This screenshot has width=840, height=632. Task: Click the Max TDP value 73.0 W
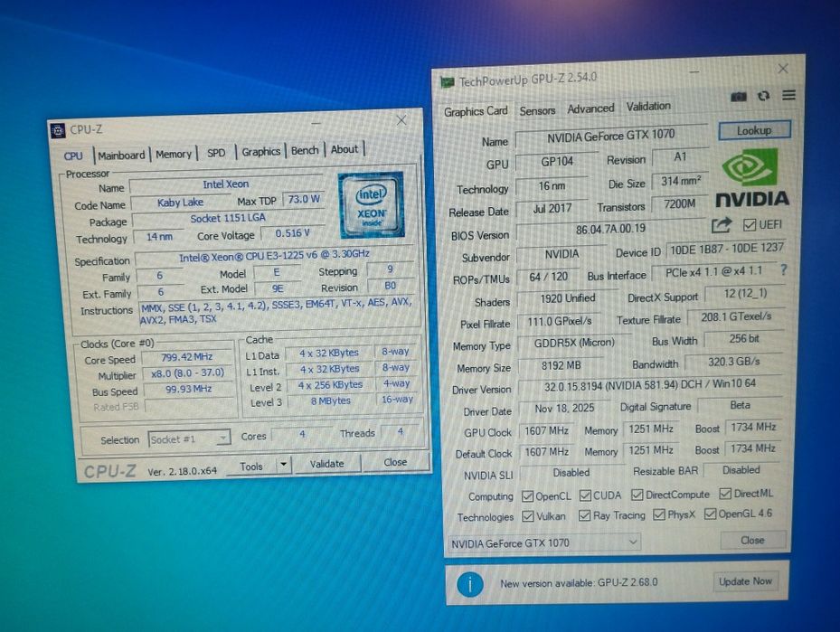[x=304, y=199]
